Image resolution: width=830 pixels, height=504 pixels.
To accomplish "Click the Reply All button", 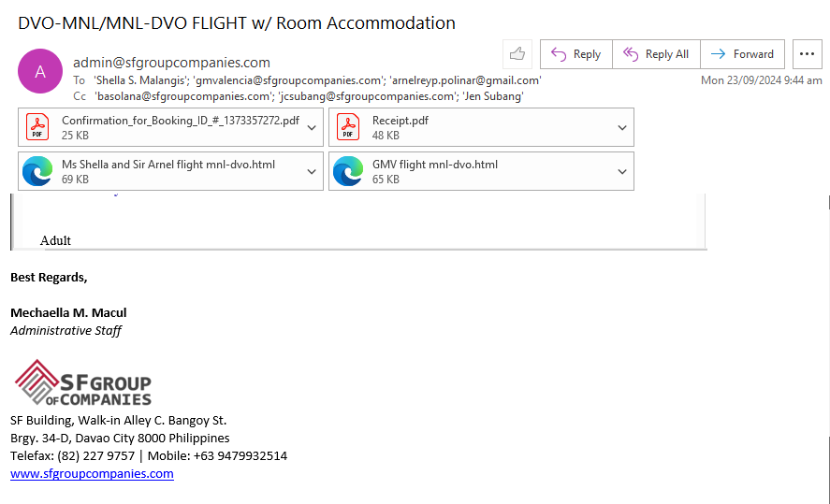I will (x=656, y=54).
